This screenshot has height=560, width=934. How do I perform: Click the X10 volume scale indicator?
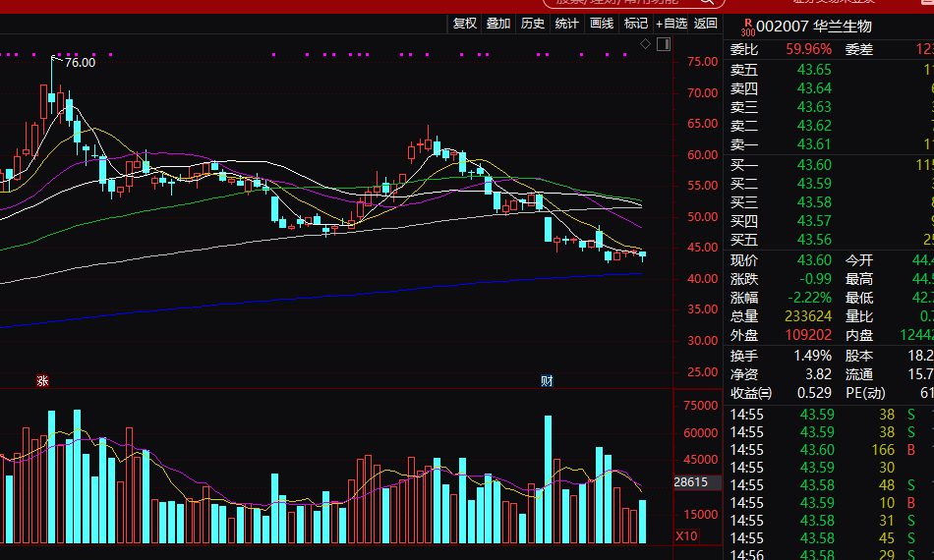pyautogui.click(x=687, y=536)
